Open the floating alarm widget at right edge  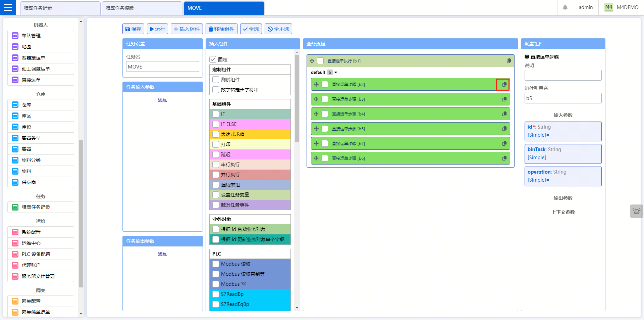[637, 211]
